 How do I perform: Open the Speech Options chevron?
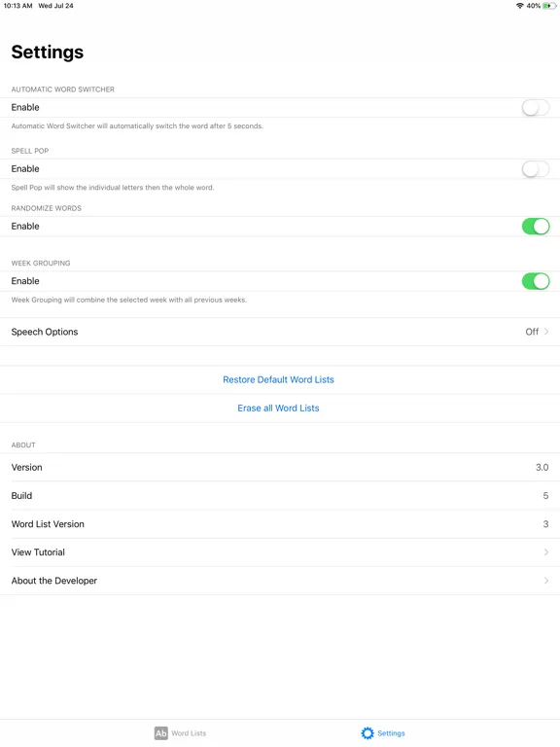pyautogui.click(x=546, y=332)
